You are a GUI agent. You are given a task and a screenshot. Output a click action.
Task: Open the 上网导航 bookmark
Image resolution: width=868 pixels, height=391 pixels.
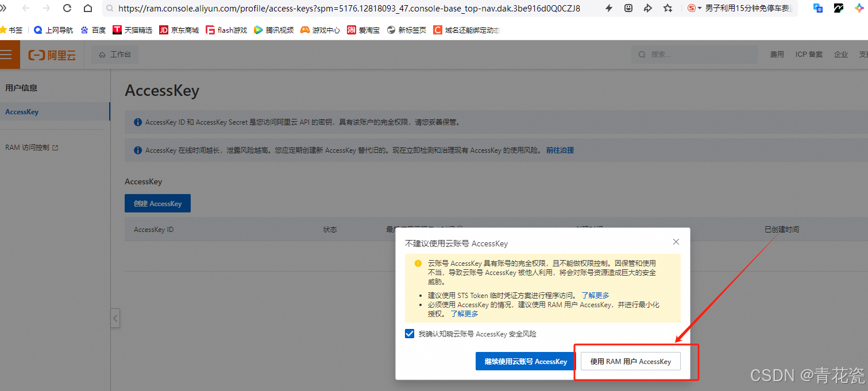point(53,30)
